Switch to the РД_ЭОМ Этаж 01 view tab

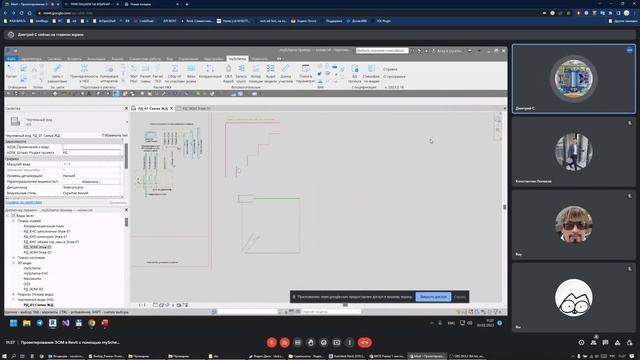pyautogui.click(x=196, y=109)
